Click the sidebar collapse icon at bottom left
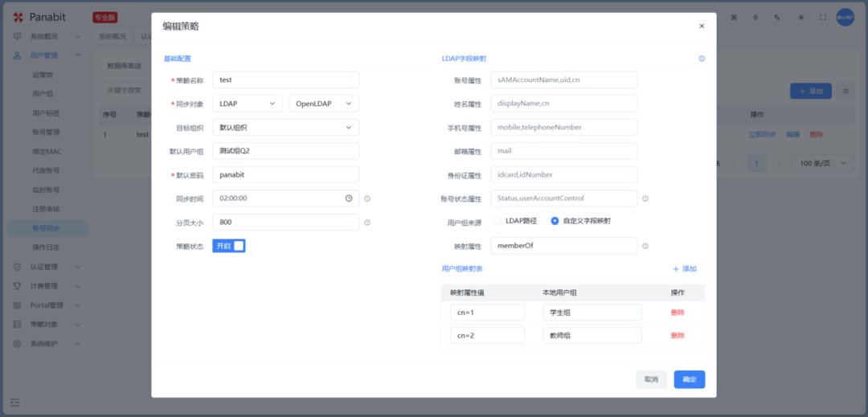868x417 pixels. point(15,402)
